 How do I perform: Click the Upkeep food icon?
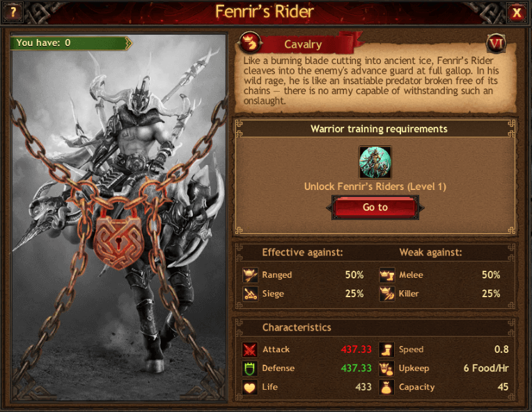[386, 368]
